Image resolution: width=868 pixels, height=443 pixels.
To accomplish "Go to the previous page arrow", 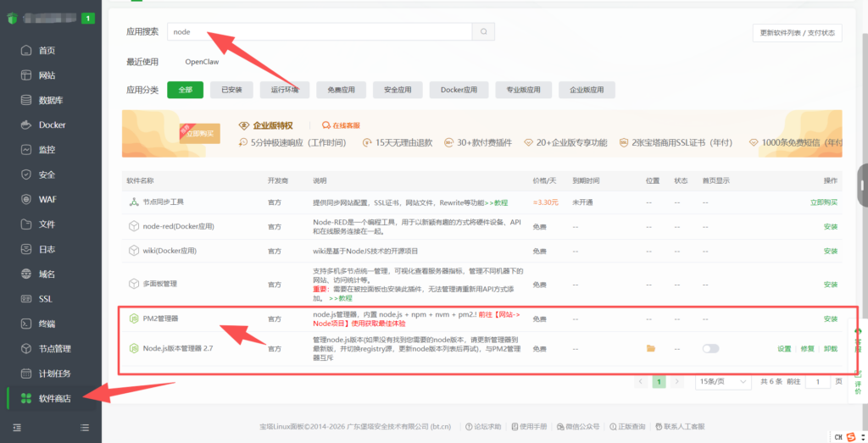I will [x=641, y=382].
